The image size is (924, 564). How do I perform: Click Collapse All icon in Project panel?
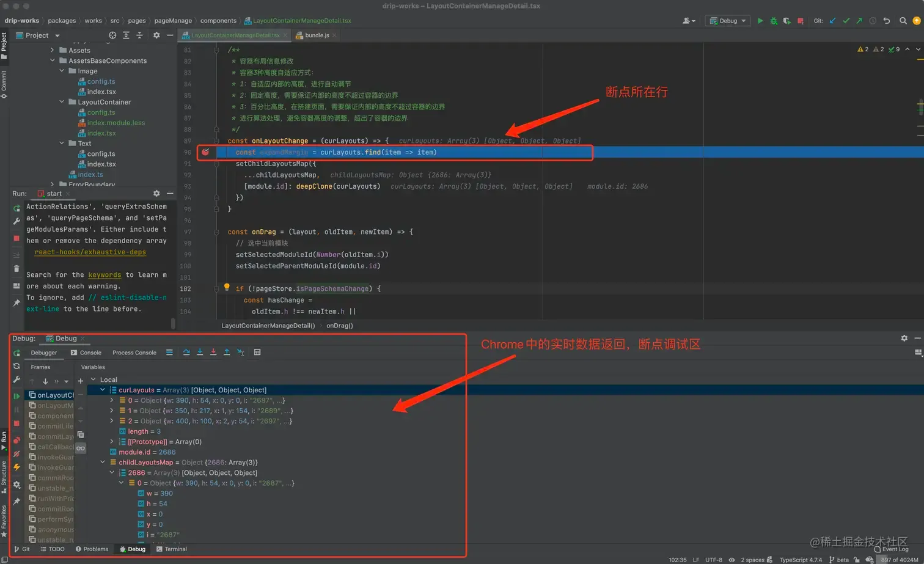pos(139,35)
